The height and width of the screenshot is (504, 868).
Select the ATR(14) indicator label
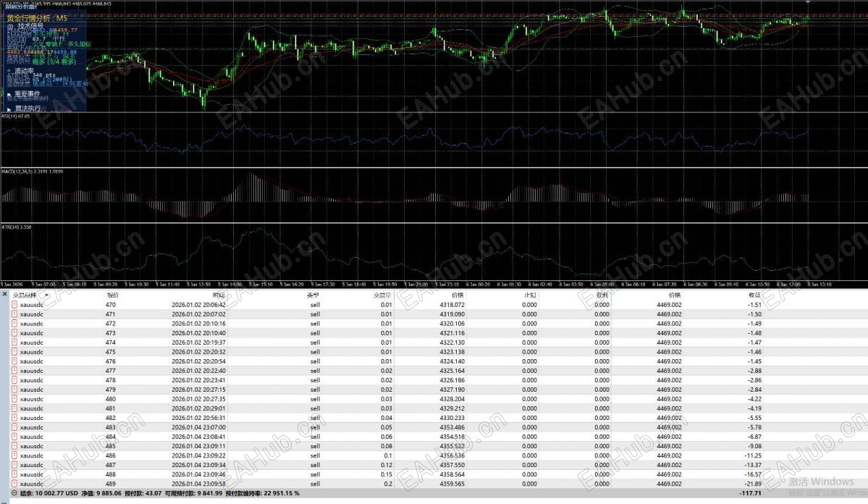17,227
